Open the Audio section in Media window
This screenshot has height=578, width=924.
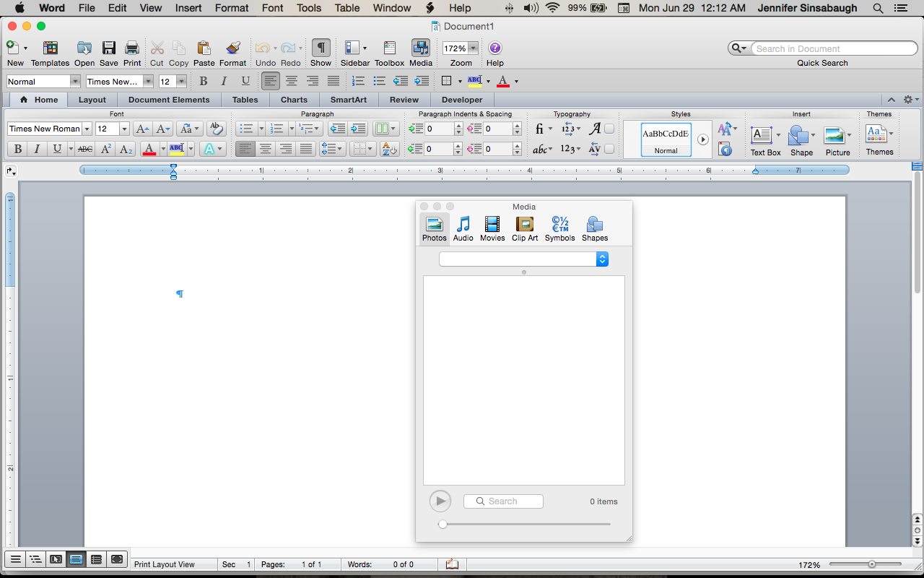(x=463, y=228)
